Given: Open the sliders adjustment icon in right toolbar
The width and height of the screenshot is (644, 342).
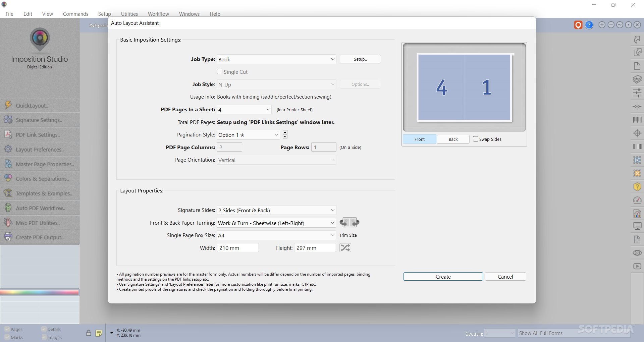Looking at the screenshot, I should [x=637, y=93].
